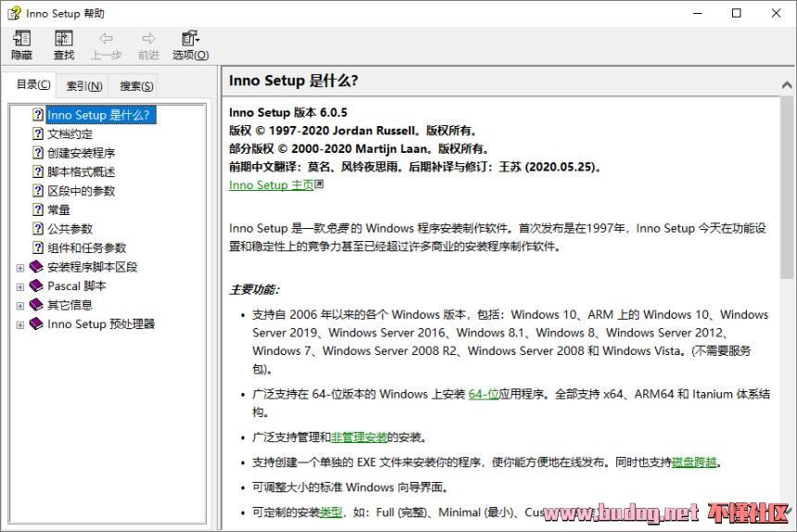797x532 pixels.
Task: Expand the 安装程序脚本区段 tree node
Action: pyautogui.click(x=20, y=267)
